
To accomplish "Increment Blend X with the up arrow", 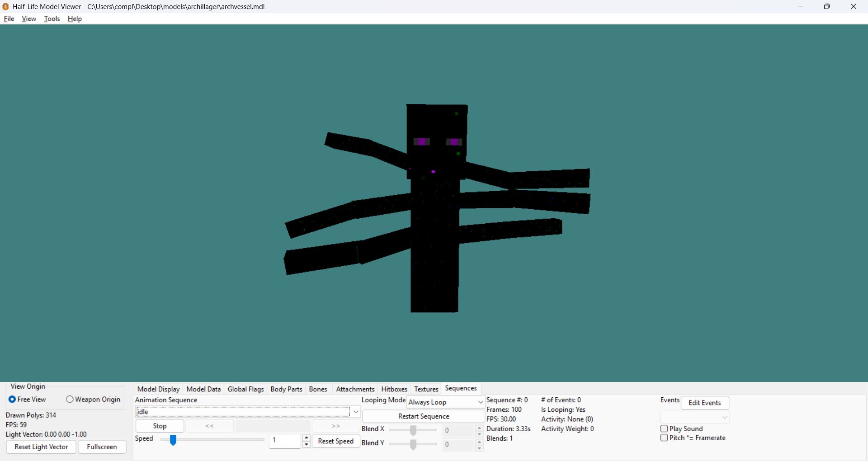I will click(480, 428).
